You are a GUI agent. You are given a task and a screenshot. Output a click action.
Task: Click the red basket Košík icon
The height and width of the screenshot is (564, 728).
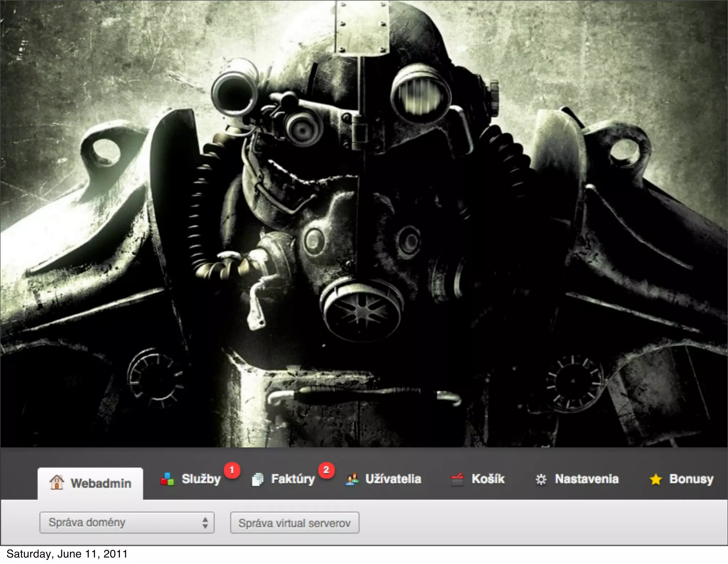[x=457, y=479]
